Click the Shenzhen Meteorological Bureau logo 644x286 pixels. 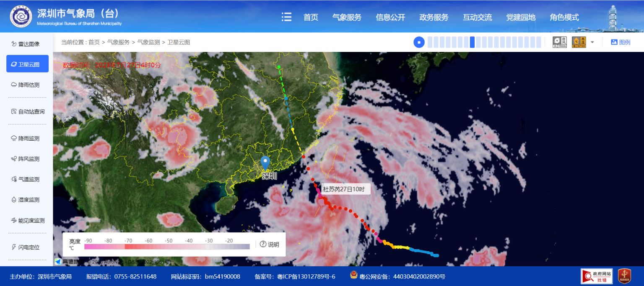click(21, 17)
